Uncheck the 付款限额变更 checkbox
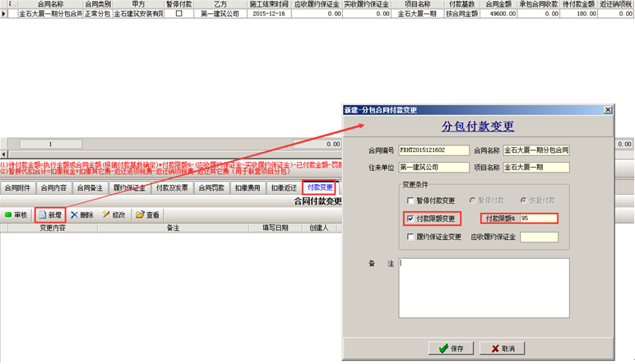Viewport: 635px width, 364px height. click(x=411, y=219)
